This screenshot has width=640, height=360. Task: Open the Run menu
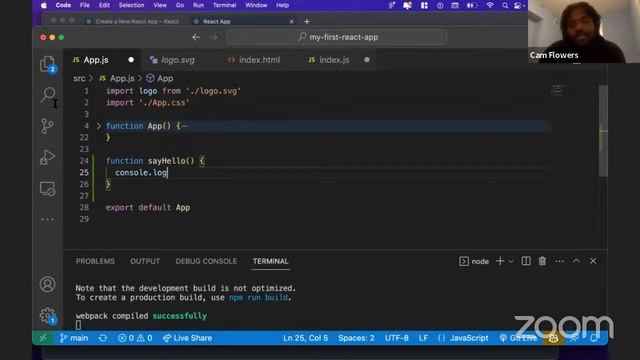point(198,5)
